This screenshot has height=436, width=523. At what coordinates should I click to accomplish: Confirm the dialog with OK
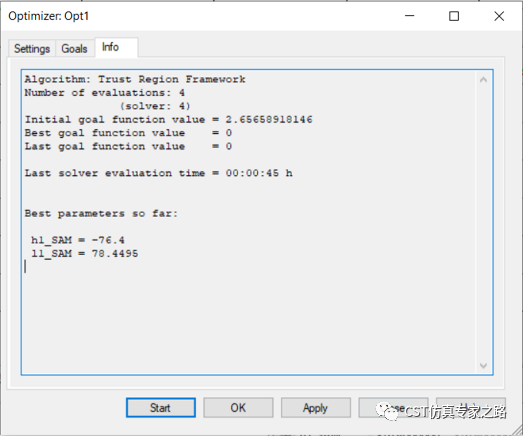[238, 407]
